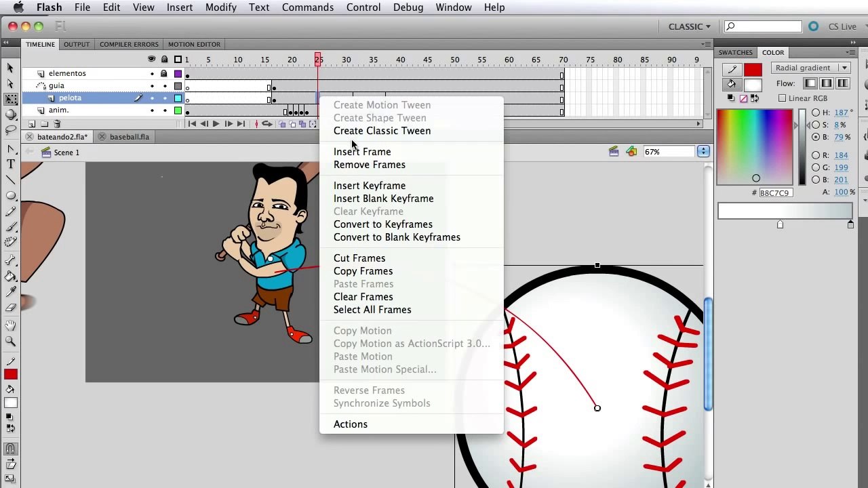Select the H hue radio button
This screenshot has height=488, width=868.
pyautogui.click(x=816, y=113)
